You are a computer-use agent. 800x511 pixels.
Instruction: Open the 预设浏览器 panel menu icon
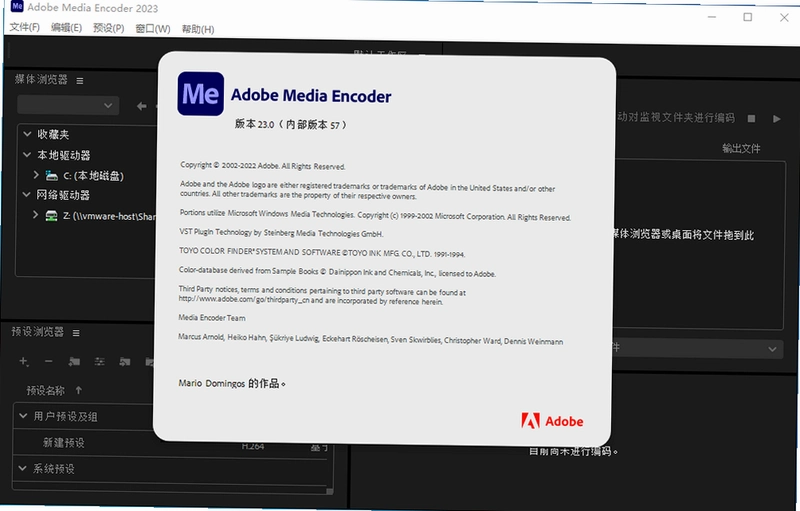76,333
